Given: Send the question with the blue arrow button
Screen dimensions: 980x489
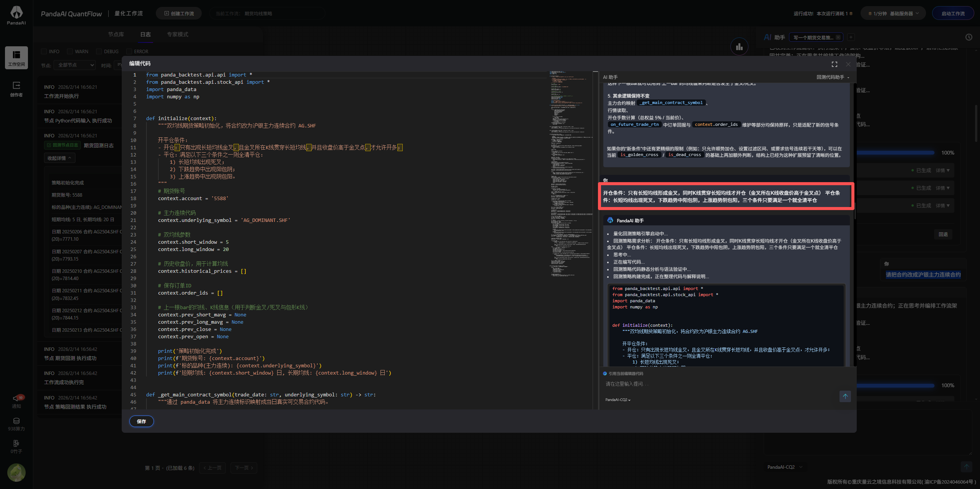Looking at the screenshot, I should click(x=845, y=396).
